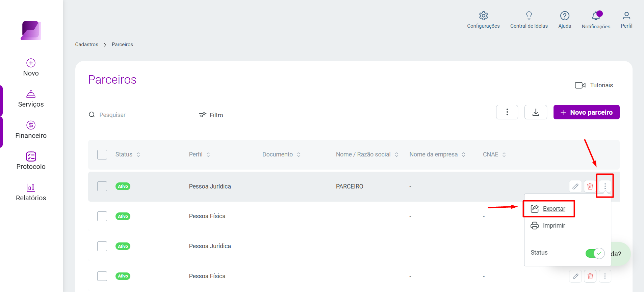Open the Serviços section
644x292 pixels.
[x=31, y=99]
